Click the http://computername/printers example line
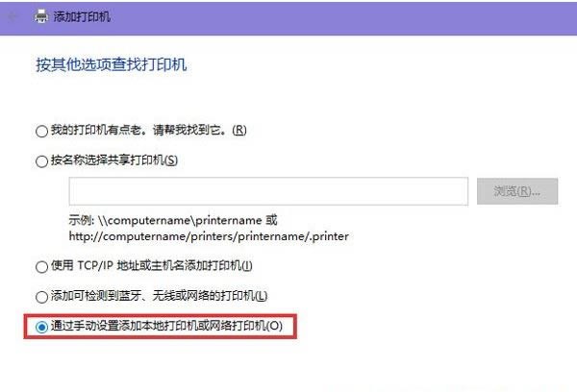The height and width of the screenshot is (392, 577). coord(209,236)
